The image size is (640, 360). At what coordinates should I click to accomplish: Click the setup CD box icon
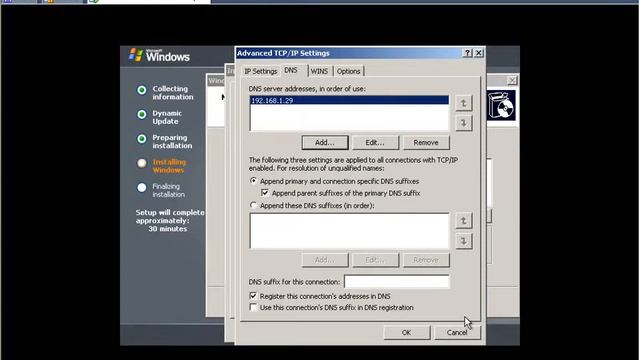pyautogui.click(x=501, y=106)
